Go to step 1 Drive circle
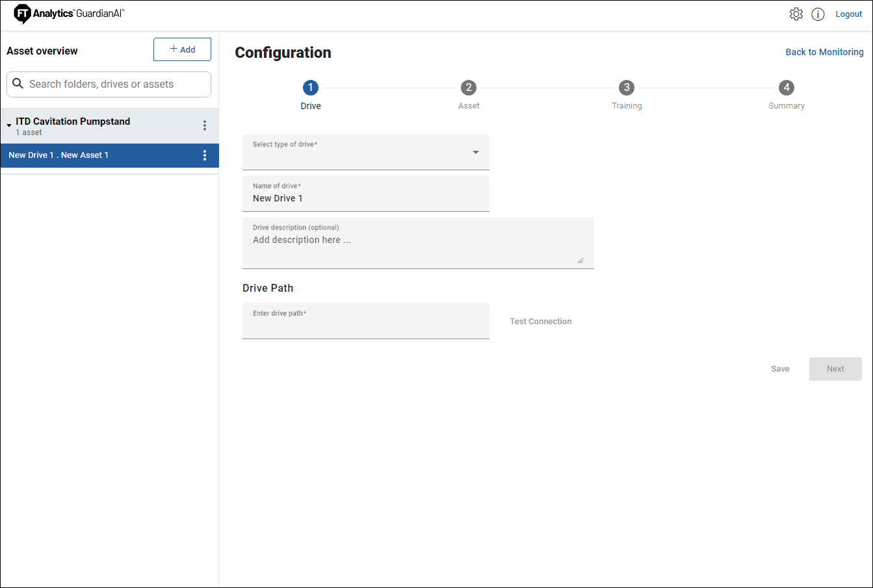The image size is (873, 588). pos(311,88)
